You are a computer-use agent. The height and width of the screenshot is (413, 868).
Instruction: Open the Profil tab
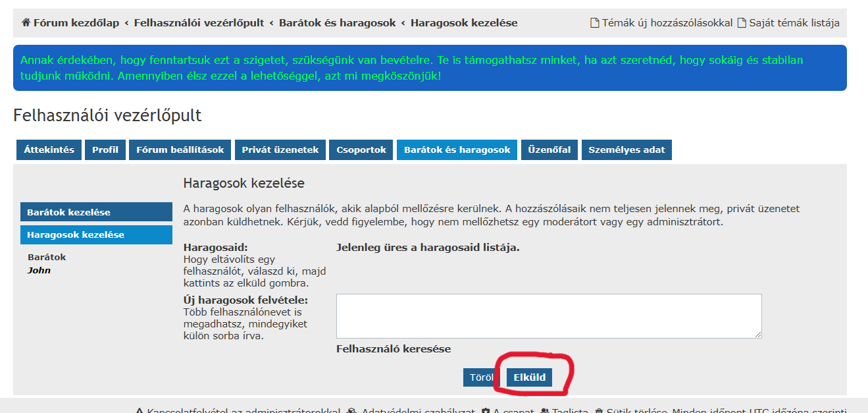105,150
